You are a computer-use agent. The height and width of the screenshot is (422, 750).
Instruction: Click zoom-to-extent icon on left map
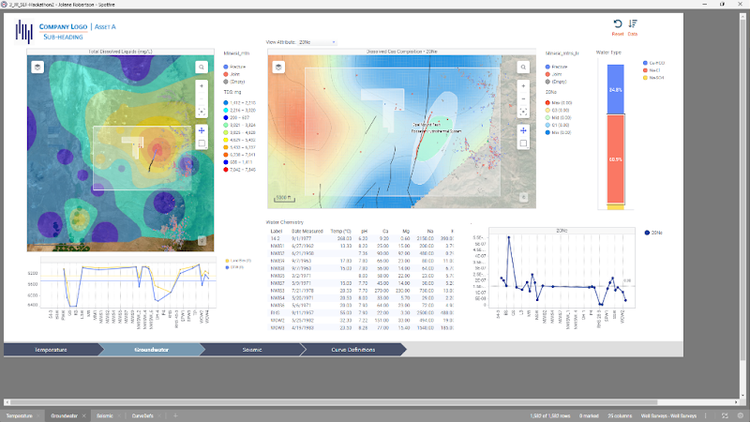(x=201, y=111)
